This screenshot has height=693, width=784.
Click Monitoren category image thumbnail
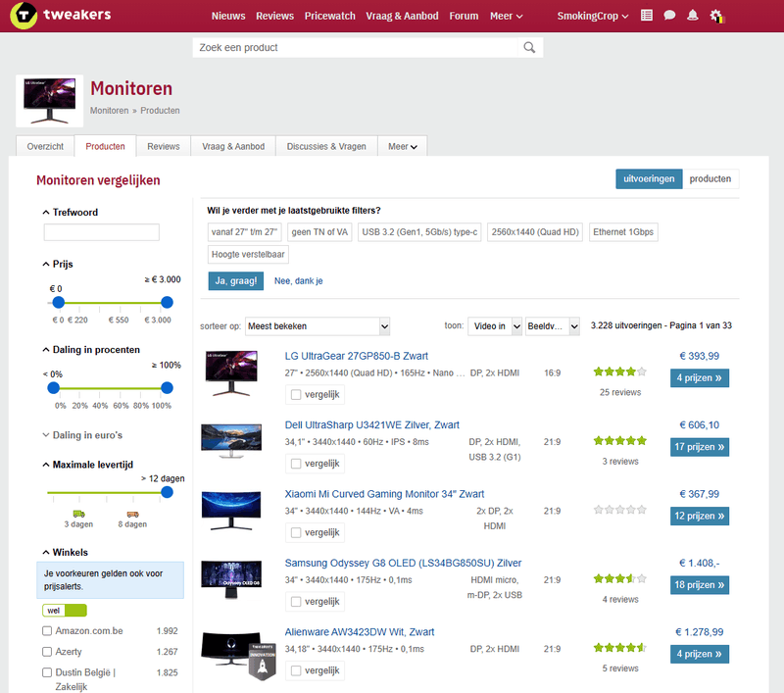[x=50, y=101]
